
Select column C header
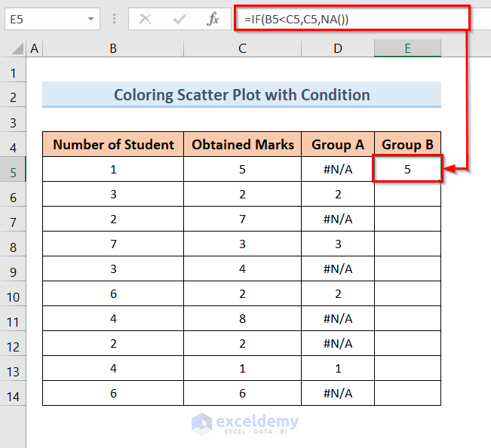[x=242, y=49]
